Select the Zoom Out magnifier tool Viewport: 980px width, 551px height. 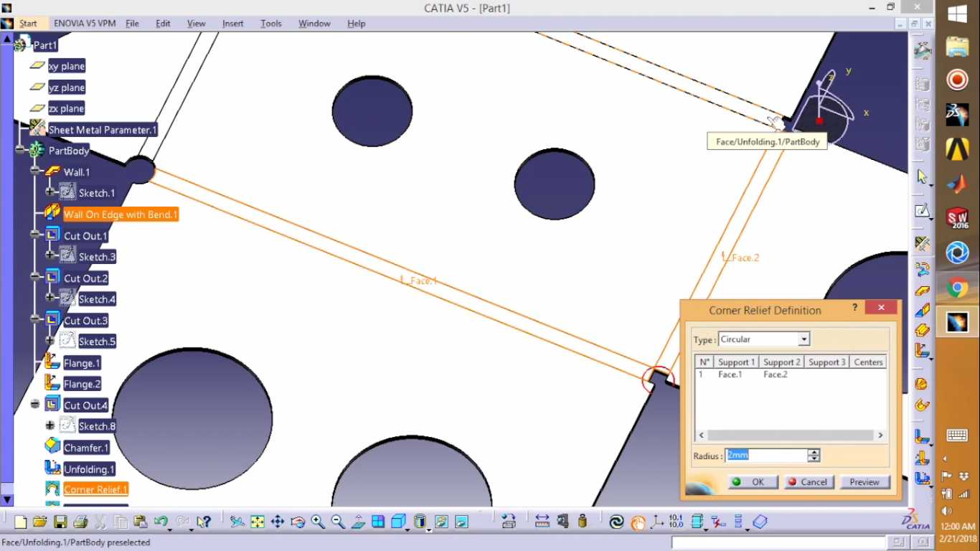[338, 522]
